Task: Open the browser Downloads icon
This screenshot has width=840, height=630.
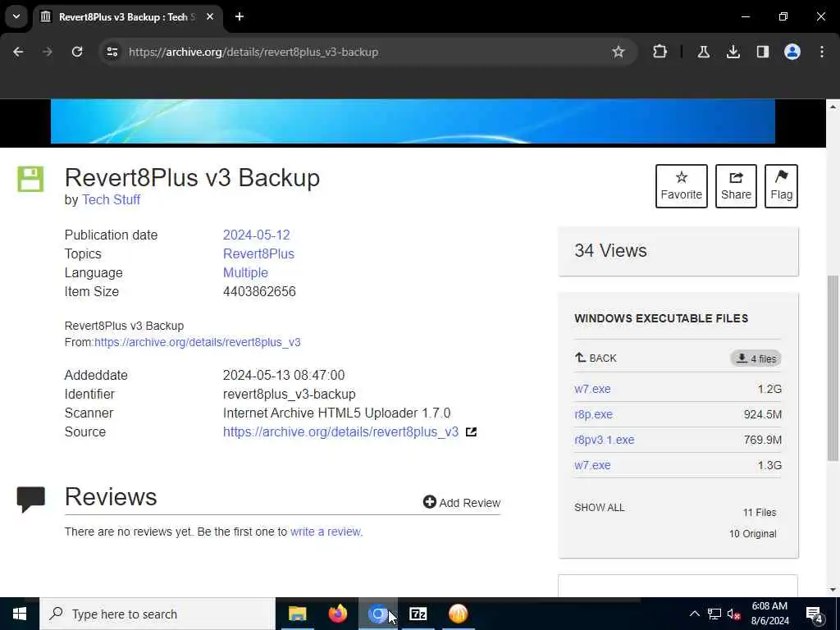Action: (733, 52)
